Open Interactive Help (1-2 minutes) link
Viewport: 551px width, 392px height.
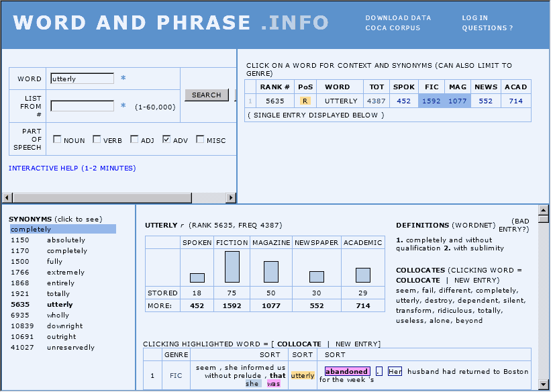(x=72, y=168)
